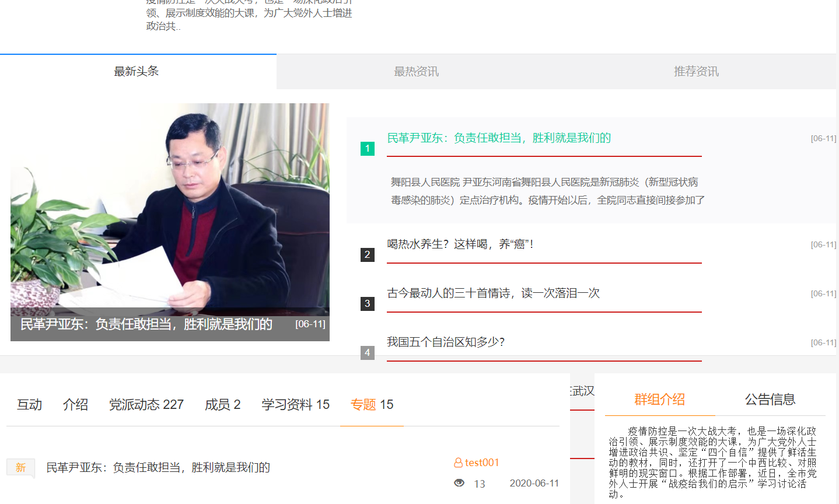
Task: Show the 成员 2 tab
Action: coord(222,405)
